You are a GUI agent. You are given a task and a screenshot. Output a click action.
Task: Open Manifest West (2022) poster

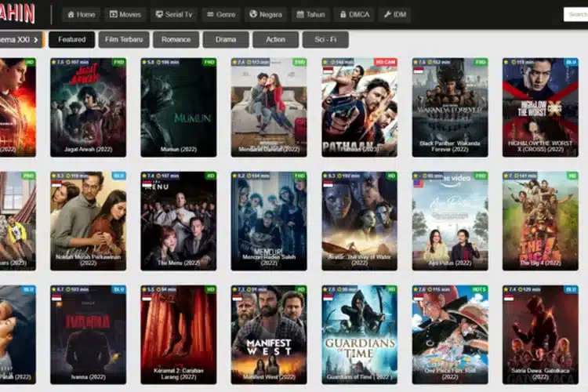[x=269, y=335]
